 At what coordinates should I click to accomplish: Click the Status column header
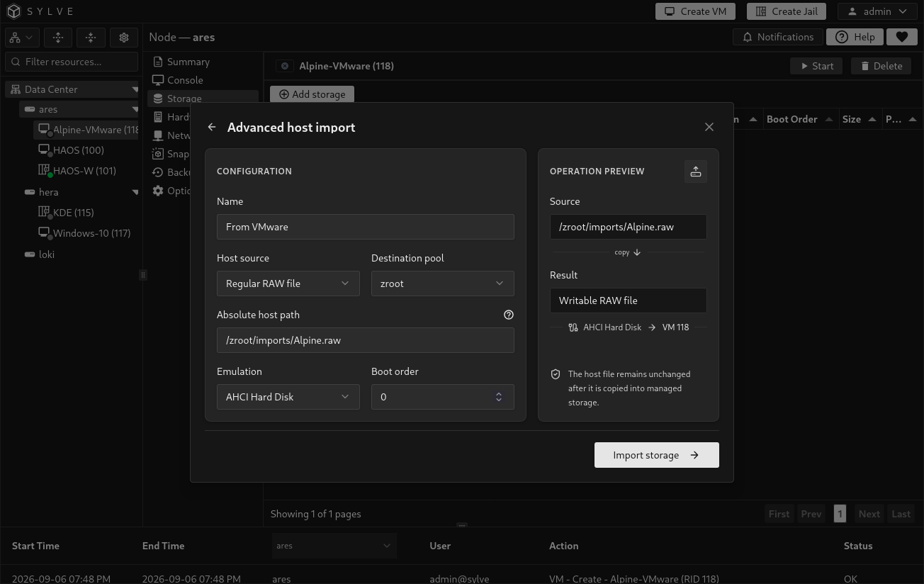[x=857, y=546]
